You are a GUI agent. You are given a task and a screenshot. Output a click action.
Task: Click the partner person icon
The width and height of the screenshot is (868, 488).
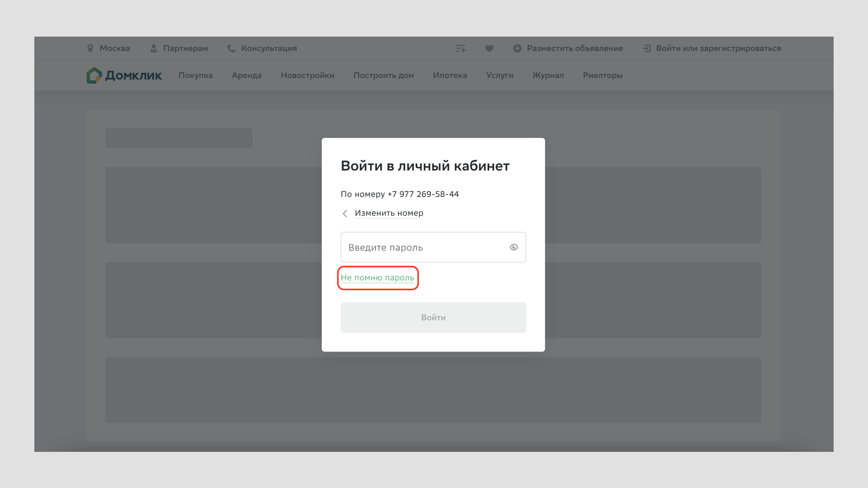pos(154,48)
